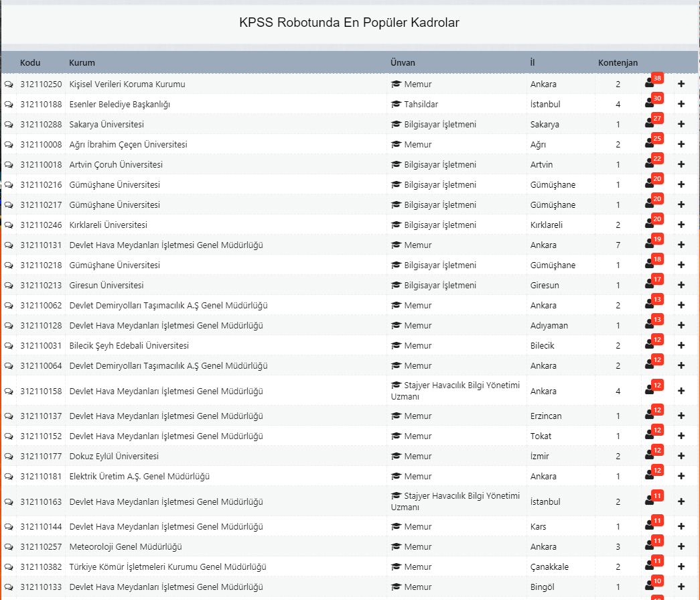Screen dimensions: 700x600
Task: Click the comment icon beside code 312110288
Action: click(9, 124)
